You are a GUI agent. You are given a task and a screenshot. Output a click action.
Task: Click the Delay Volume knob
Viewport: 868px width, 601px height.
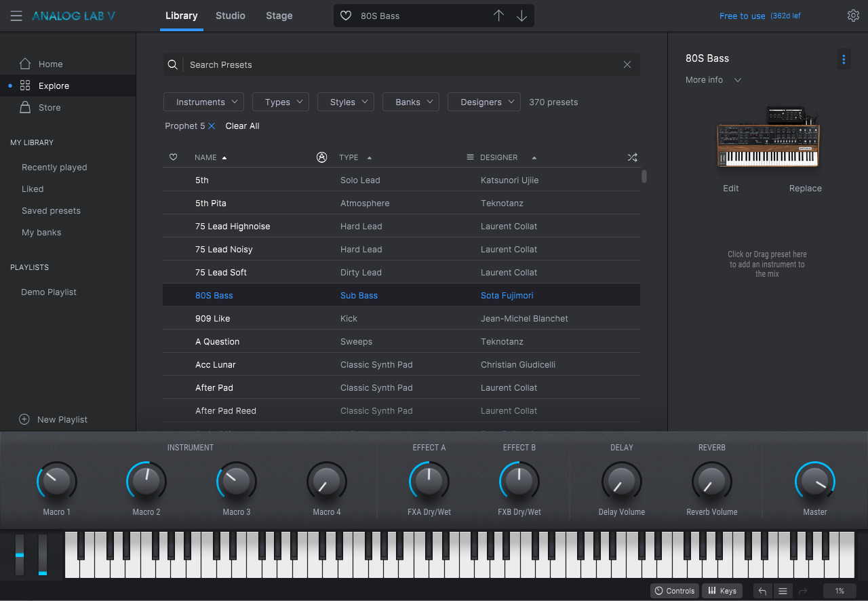tap(622, 482)
